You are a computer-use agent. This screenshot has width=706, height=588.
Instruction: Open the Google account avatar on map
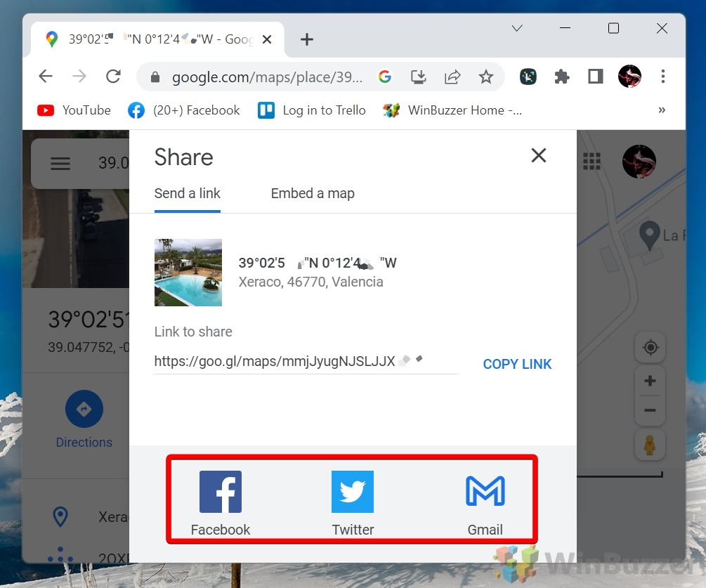pos(639,162)
